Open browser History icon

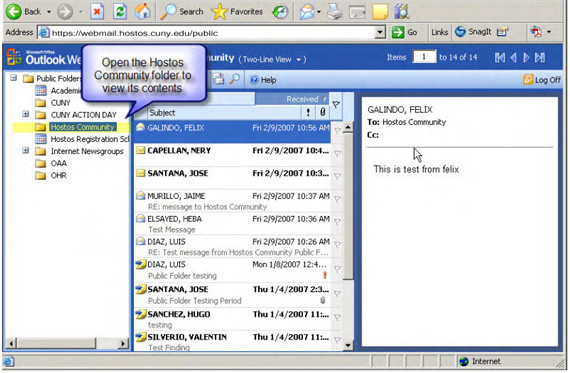pyautogui.click(x=280, y=12)
